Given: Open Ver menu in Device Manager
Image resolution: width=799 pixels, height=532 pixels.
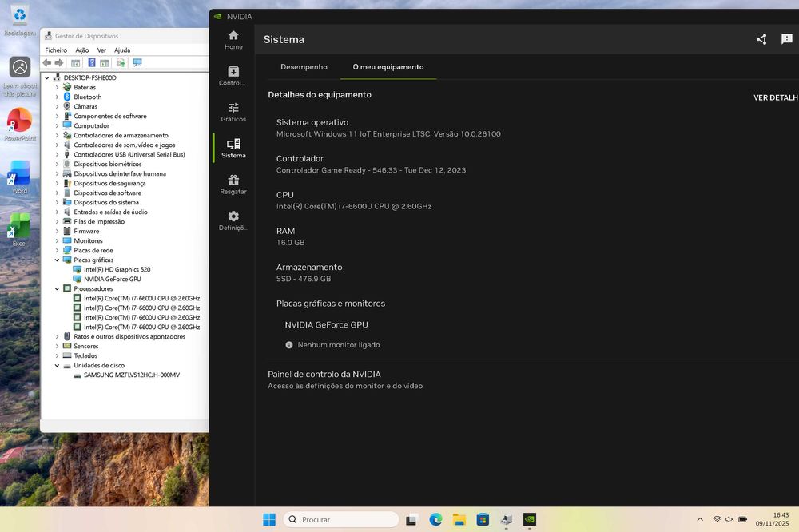Looking at the screenshot, I should click(x=101, y=50).
